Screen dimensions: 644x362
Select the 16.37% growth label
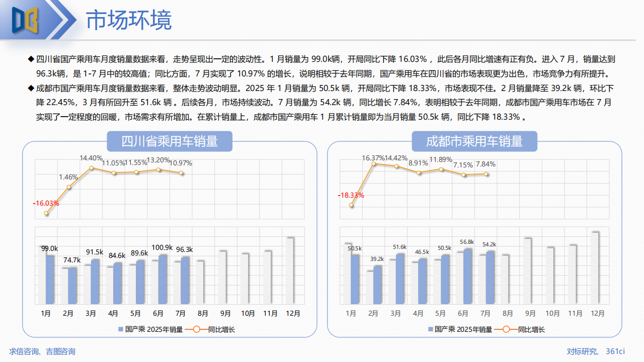(x=373, y=158)
